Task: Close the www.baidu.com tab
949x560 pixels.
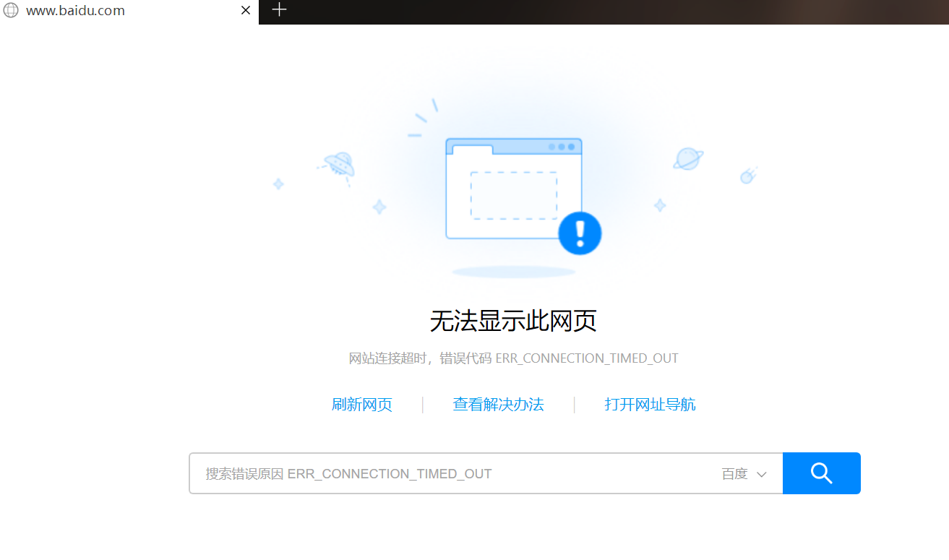Action: (245, 10)
